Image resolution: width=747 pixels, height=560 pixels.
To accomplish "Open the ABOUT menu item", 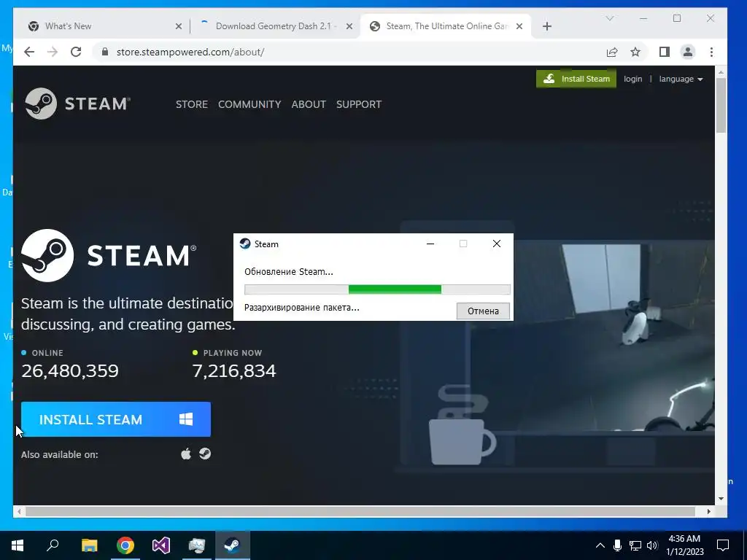I will (x=309, y=104).
